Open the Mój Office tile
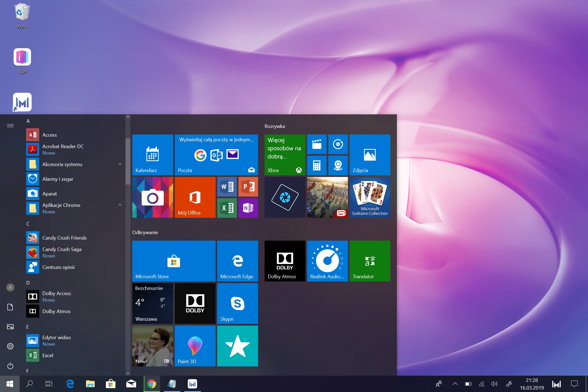The height and width of the screenshot is (392, 588). click(x=195, y=197)
